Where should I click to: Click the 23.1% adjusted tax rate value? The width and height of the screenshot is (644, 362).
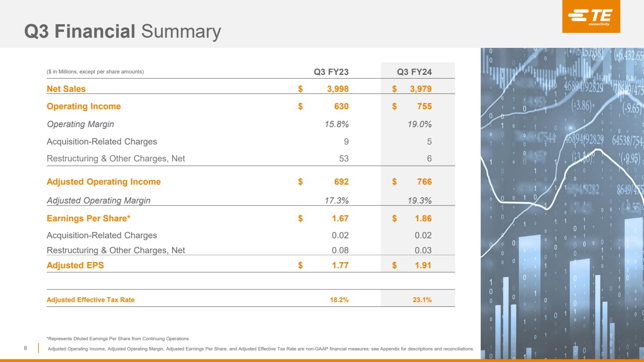(x=422, y=300)
